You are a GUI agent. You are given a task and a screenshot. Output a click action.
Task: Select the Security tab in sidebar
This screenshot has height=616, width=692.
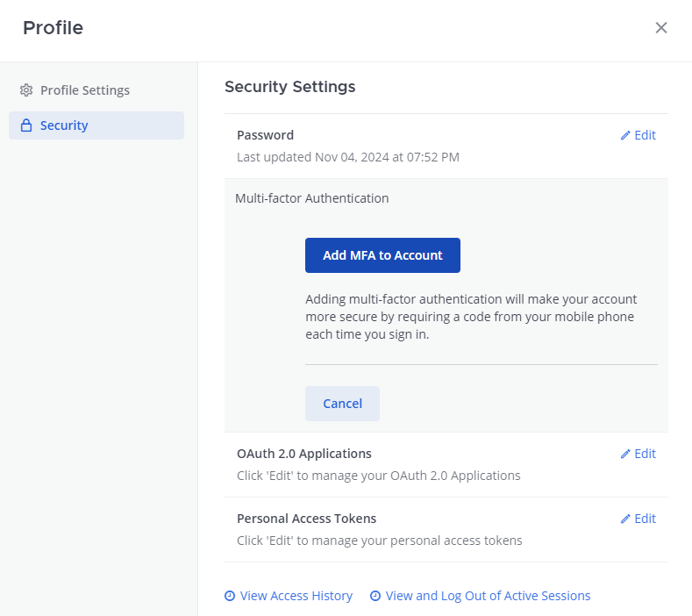(x=64, y=125)
